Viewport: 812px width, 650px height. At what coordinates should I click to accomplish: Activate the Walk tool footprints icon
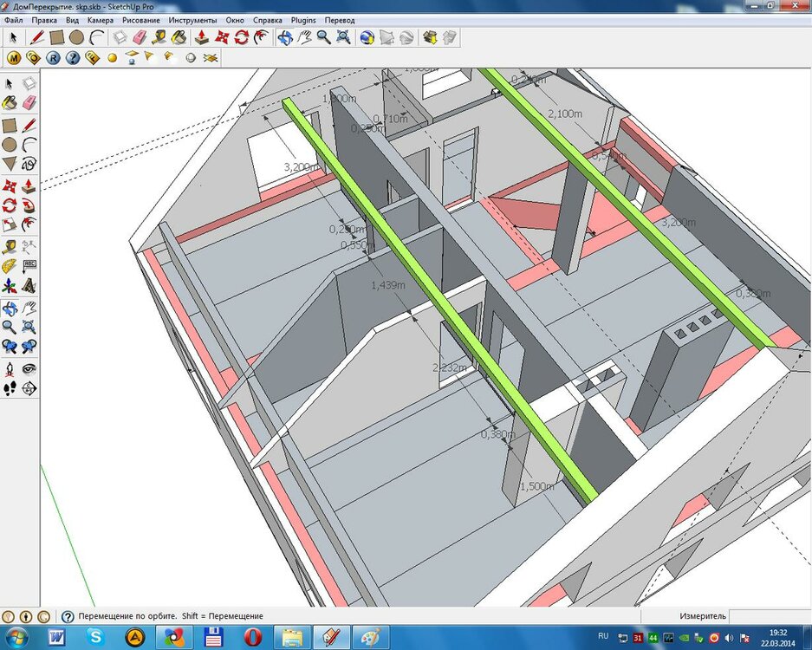[10, 388]
